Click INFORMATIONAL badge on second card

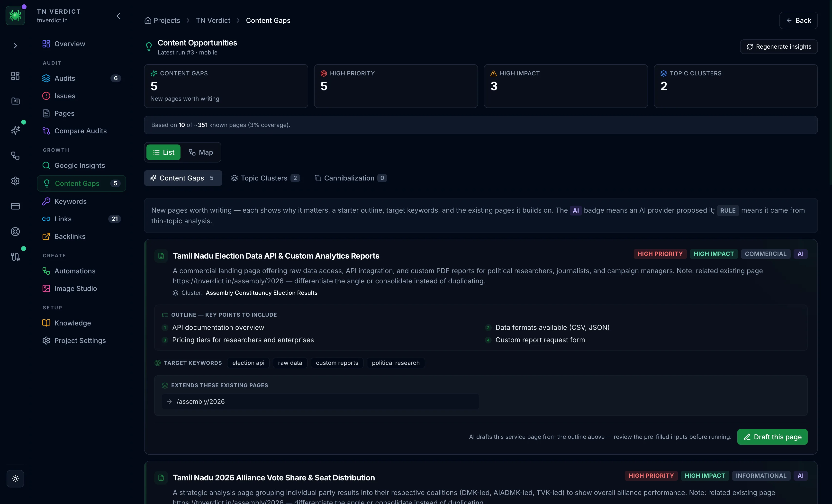click(x=761, y=476)
